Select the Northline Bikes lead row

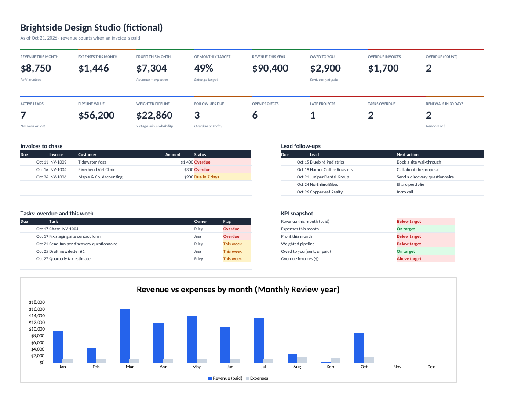tap(382, 185)
